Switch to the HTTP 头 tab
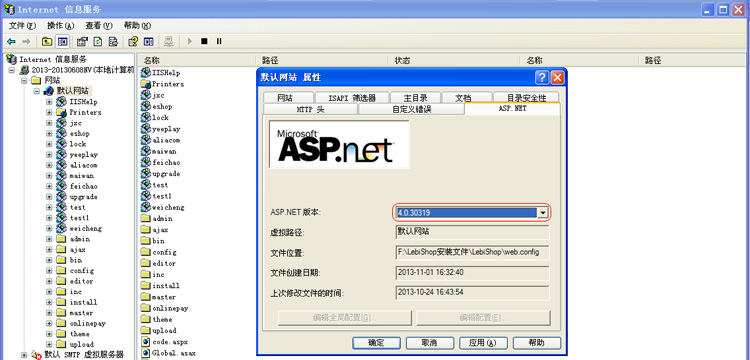 [310, 109]
